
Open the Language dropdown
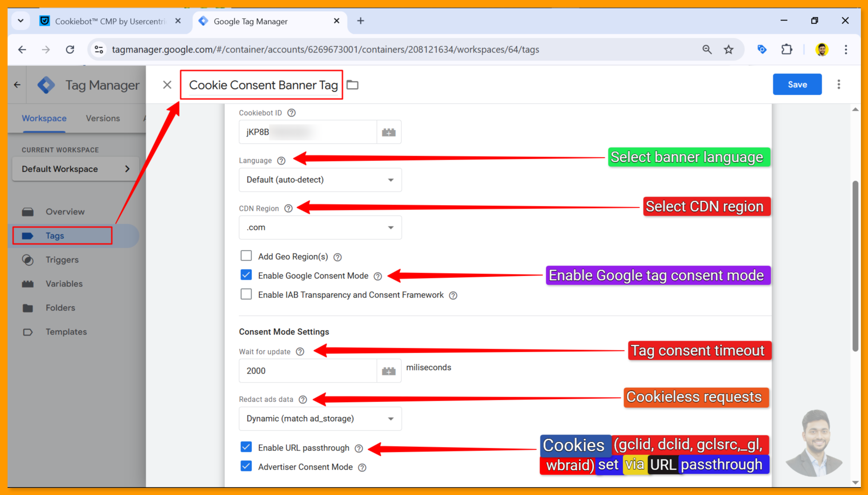coord(320,180)
